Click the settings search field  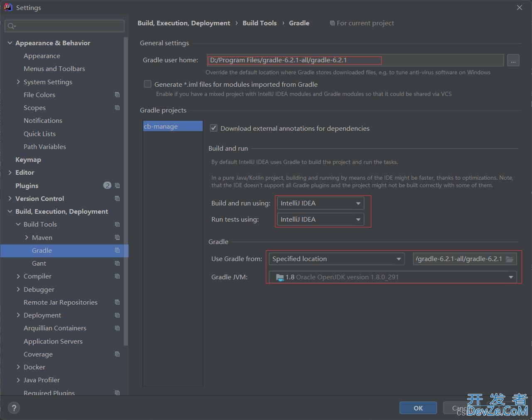tap(64, 26)
